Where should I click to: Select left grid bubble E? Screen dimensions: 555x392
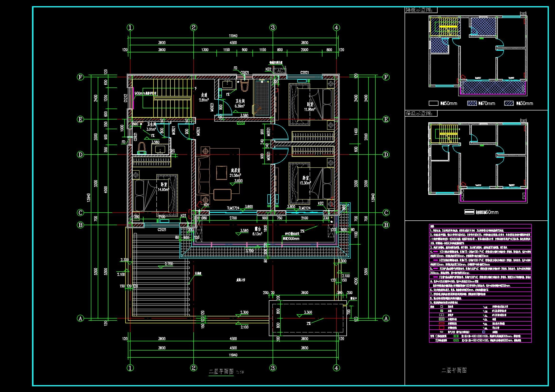pyautogui.click(x=80, y=119)
